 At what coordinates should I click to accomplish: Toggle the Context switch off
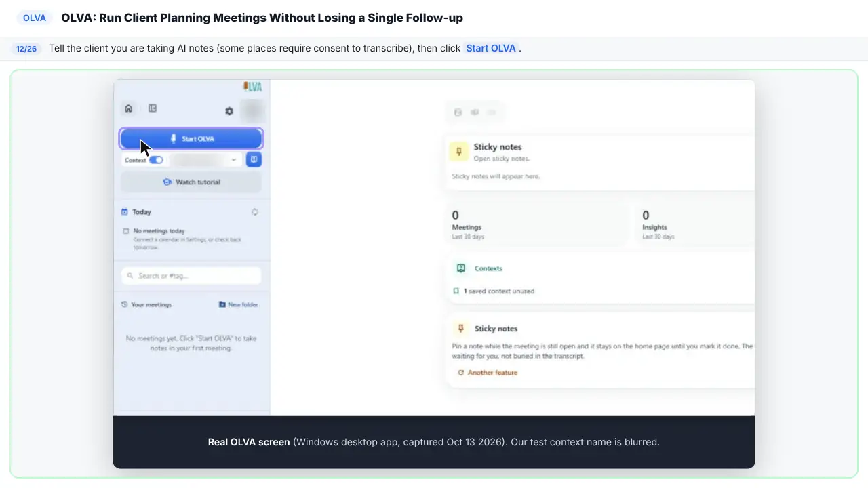pos(156,160)
